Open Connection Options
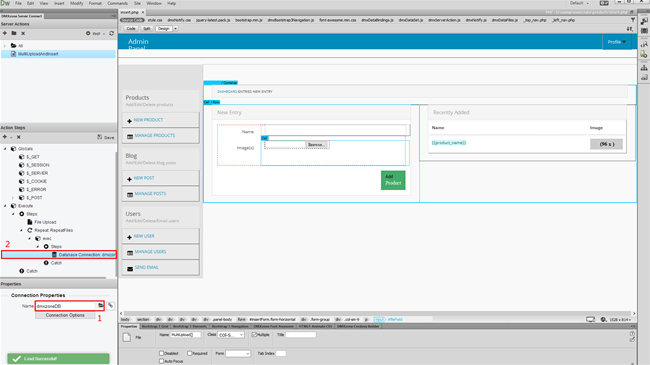Image resolution: width=650 pixels, height=365 pixels. [65, 315]
